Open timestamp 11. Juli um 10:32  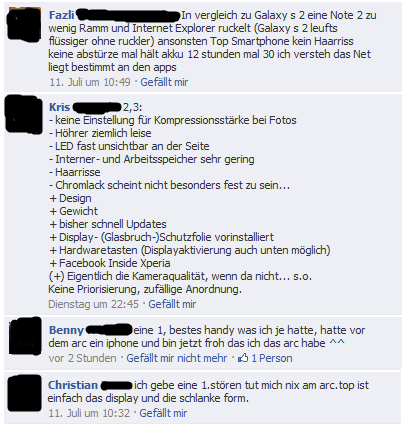(x=89, y=413)
